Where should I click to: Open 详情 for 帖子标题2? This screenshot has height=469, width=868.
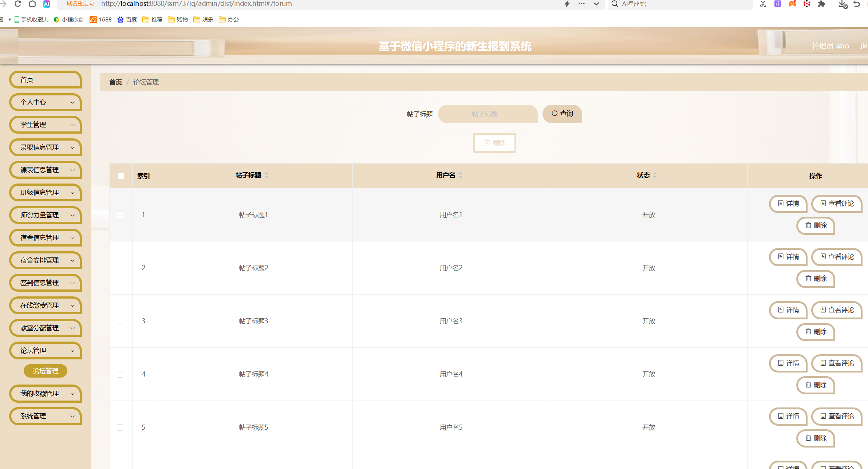[x=788, y=257]
